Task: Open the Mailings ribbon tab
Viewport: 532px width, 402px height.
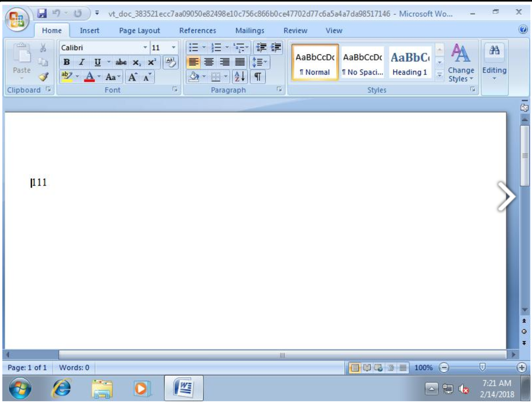Action: (249, 30)
